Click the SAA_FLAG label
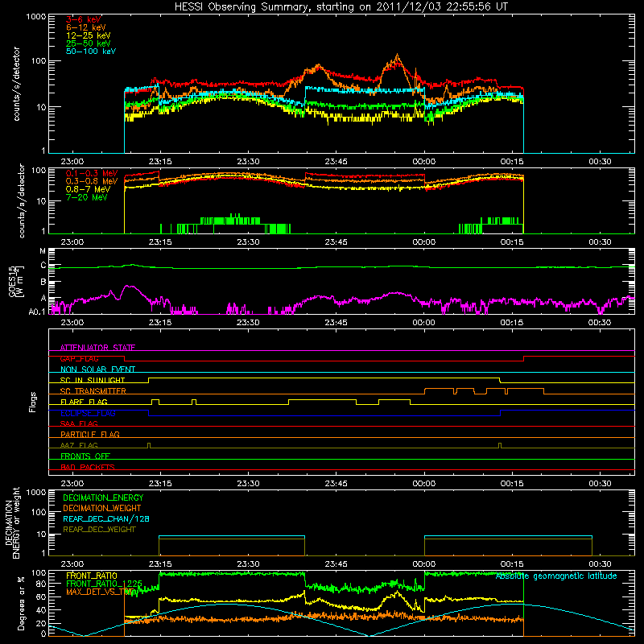This screenshot has height=644, width=644. point(79,423)
